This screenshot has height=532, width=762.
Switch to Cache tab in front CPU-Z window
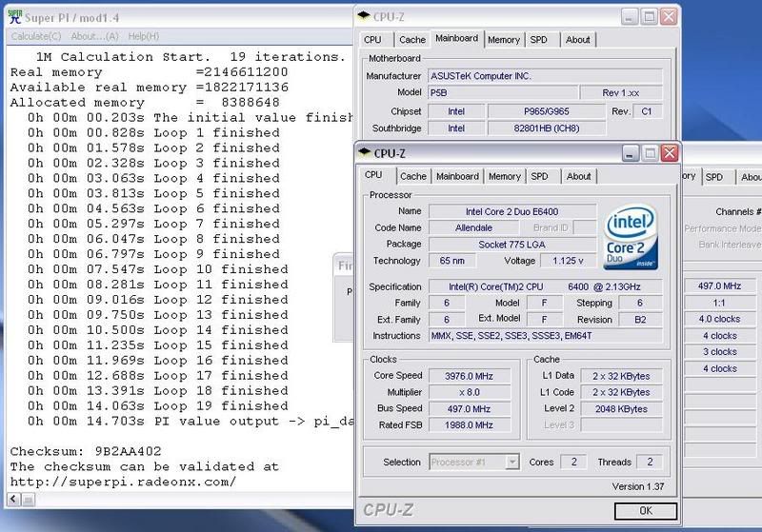[413, 176]
